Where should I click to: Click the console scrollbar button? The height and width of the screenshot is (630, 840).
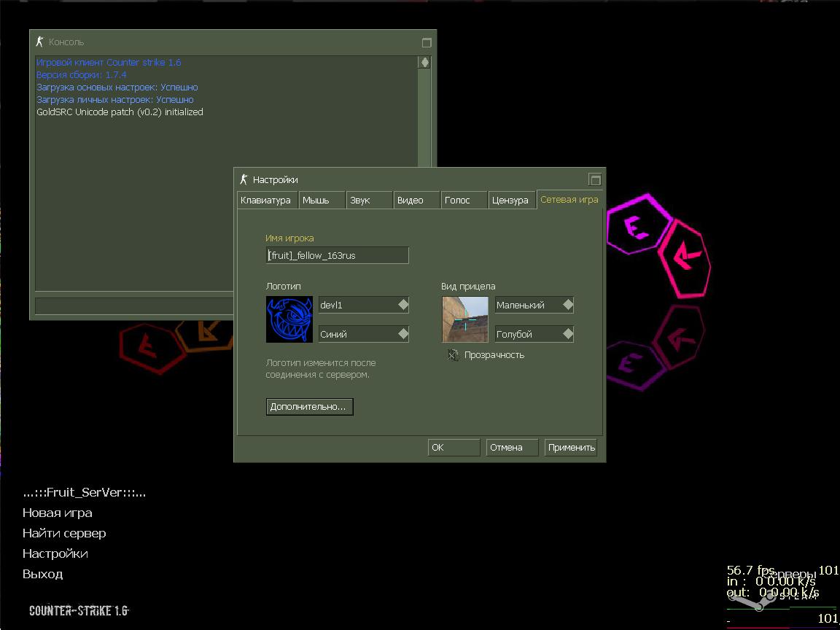(424, 62)
